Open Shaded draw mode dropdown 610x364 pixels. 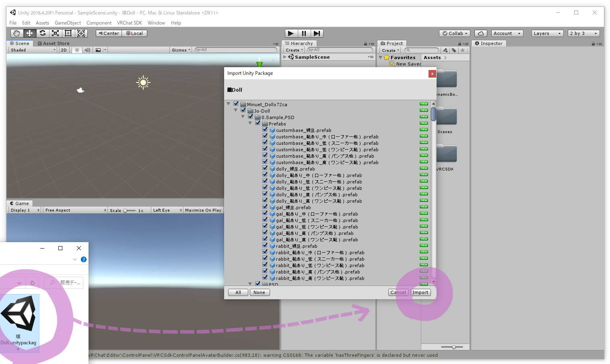click(33, 50)
